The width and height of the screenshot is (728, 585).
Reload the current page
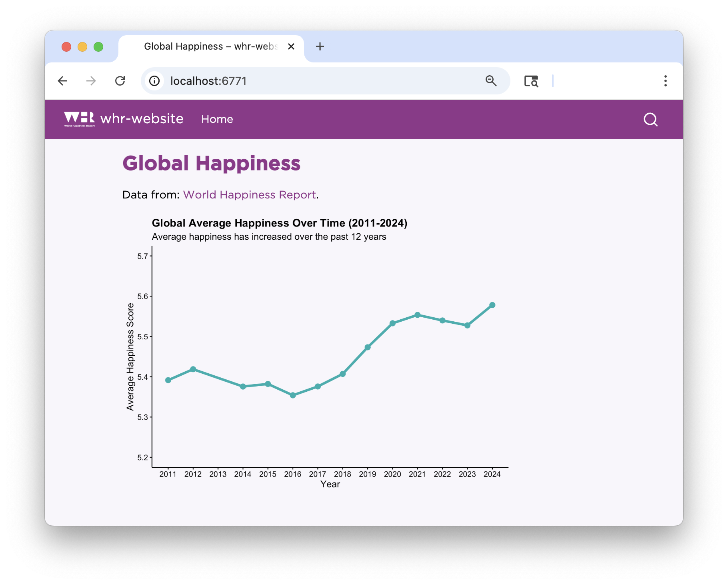tap(120, 81)
